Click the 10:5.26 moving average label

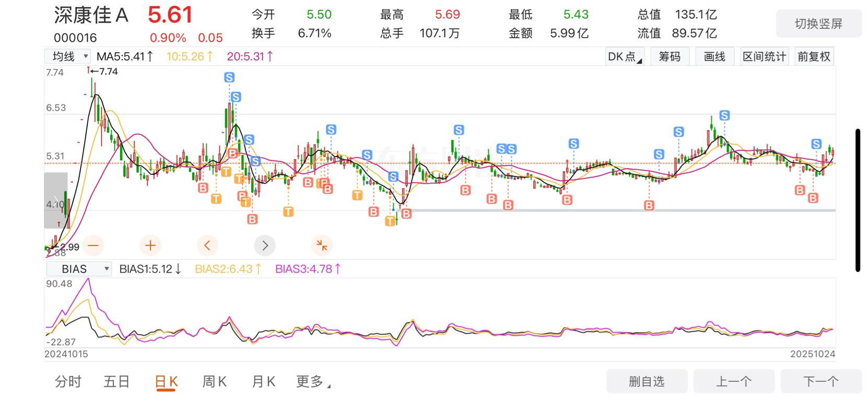(190, 56)
